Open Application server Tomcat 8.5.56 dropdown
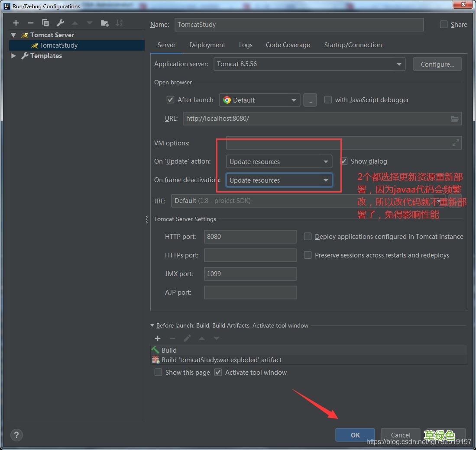This screenshot has height=450, width=476. tap(310, 64)
